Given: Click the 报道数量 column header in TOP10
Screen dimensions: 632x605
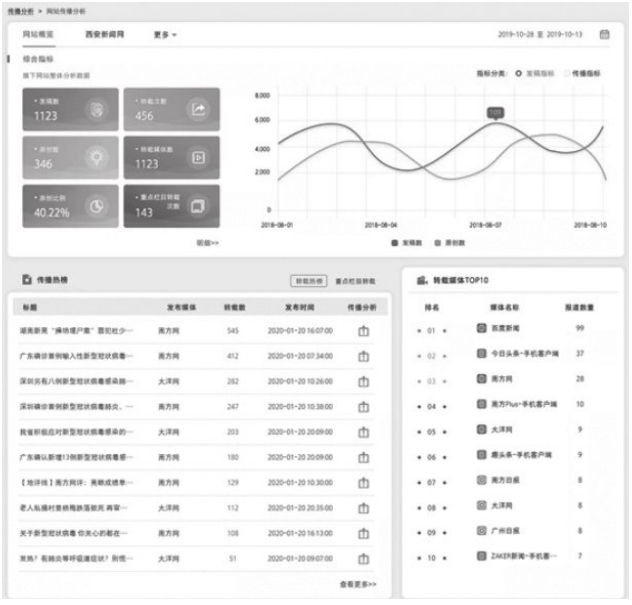Looking at the screenshot, I should click(x=579, y=308).
